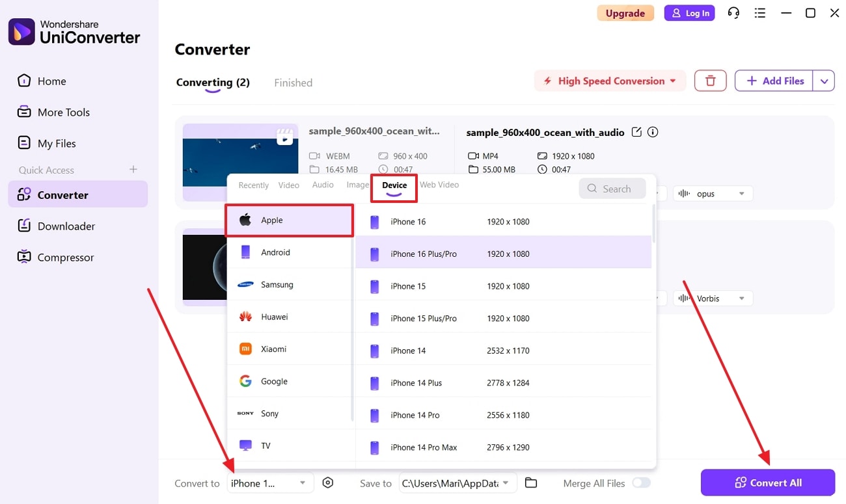
Task: Open the opus audio track dropdown
Action: click(x=713, y=194)
